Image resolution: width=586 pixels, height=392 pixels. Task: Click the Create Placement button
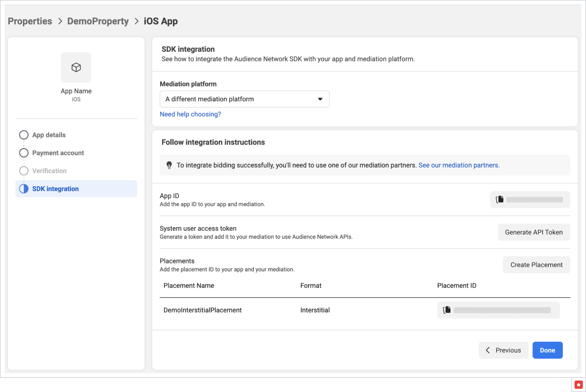click(536, 265)
